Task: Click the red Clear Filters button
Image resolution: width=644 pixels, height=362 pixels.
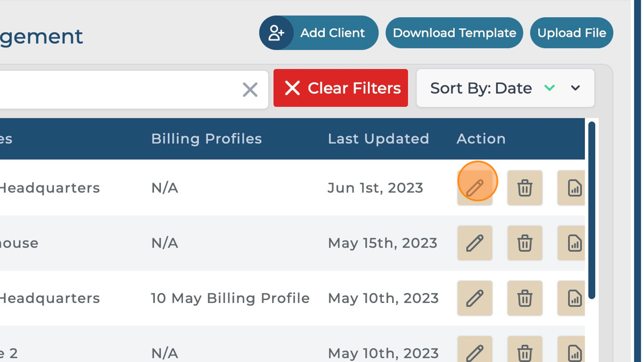Action: (x=341, y=88)
